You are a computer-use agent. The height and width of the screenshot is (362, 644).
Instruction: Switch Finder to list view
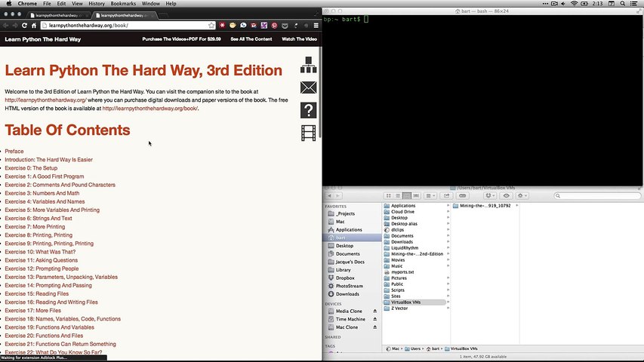pos(398,196)
